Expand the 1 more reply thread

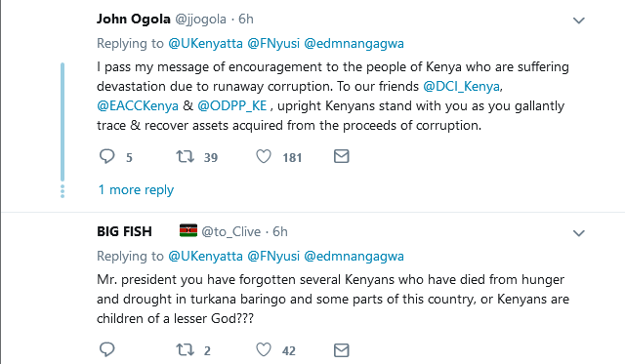[136, 190]
